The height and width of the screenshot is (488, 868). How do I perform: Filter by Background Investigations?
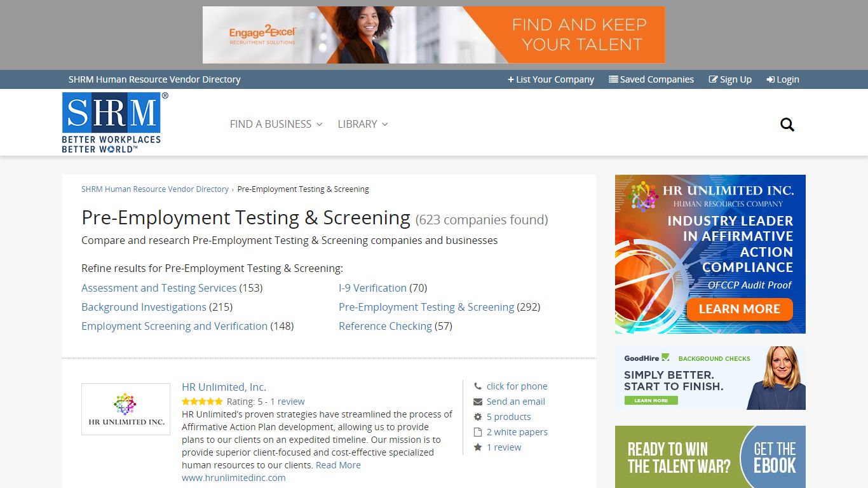(x=144, y=307)
